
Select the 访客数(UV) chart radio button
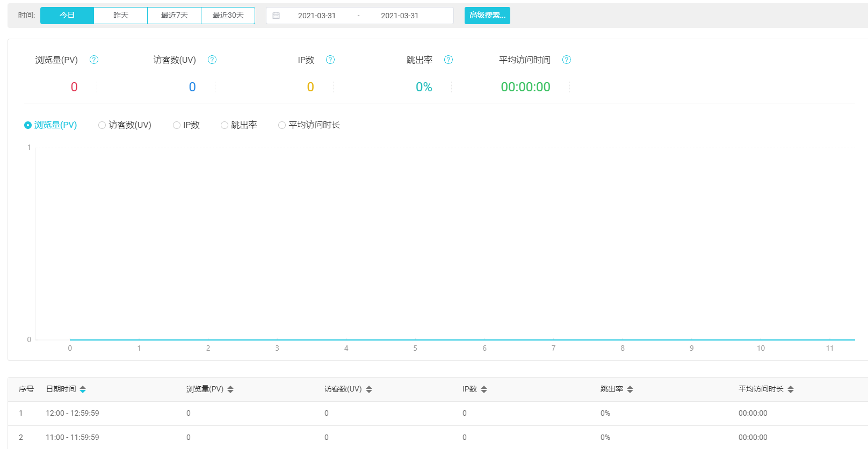coord(102,125)
